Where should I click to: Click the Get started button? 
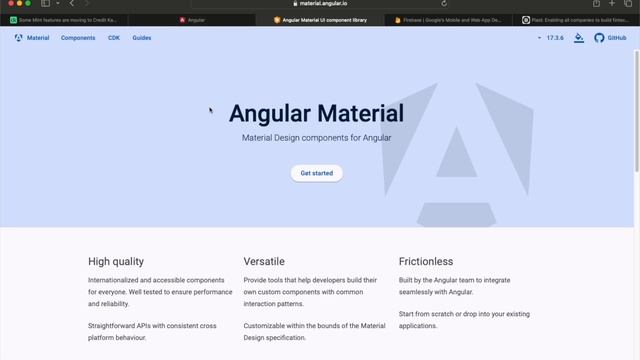[x=317, y=173]
